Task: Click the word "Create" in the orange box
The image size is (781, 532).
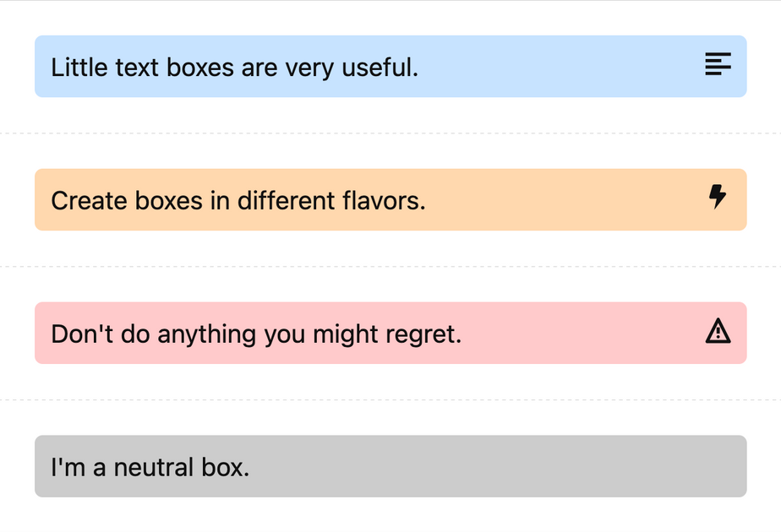Action: tap(87, 200)
